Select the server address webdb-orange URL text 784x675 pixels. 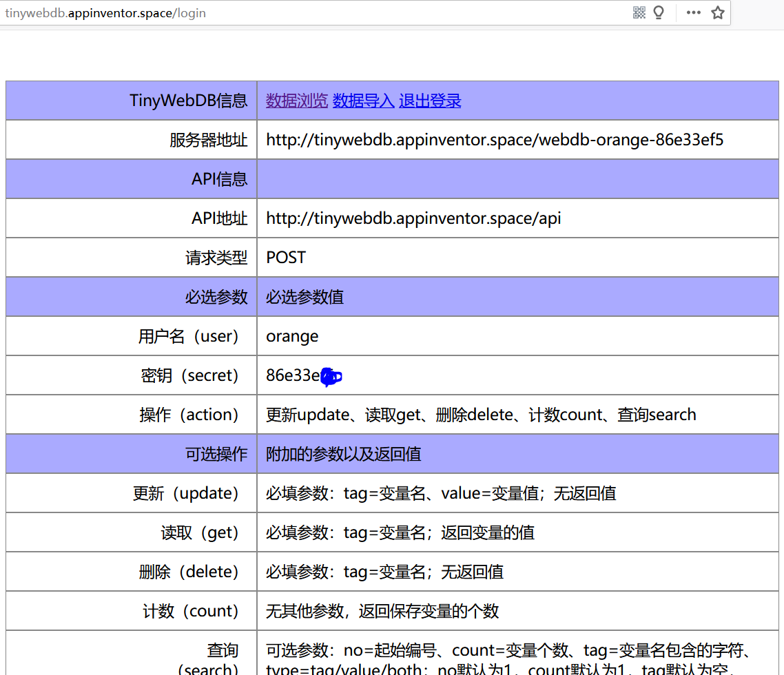pos(495,140)
